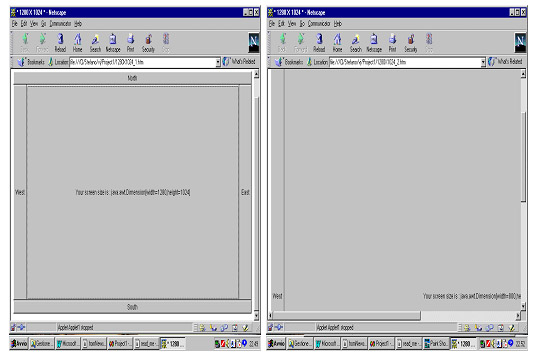Open Composer status bar icon, 1024_2.htm window

pyautogui.click(x=511, y=328)
